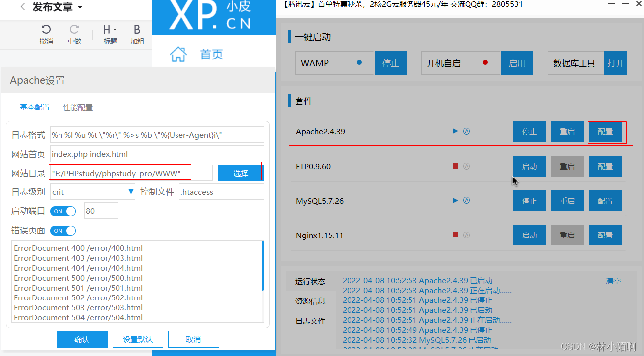Click the MySQL5.7.26 auto-start A icon
Image resolution: width=644 pixels, height=356 pixels.
coord(466,201)
